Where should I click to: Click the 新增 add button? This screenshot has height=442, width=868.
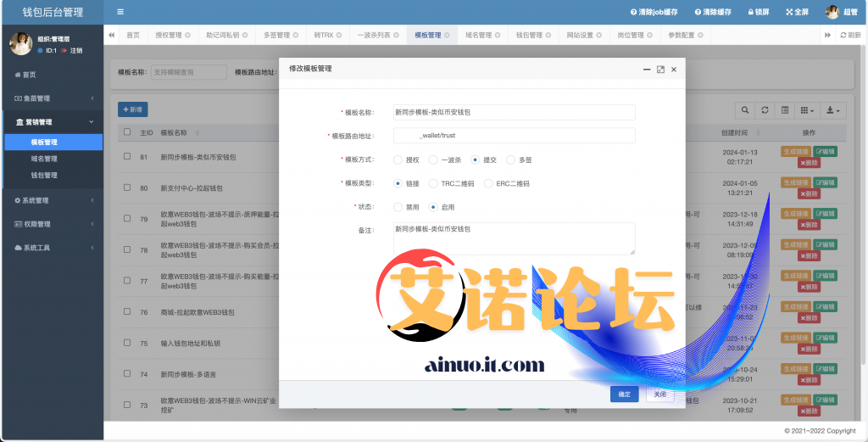133,109
